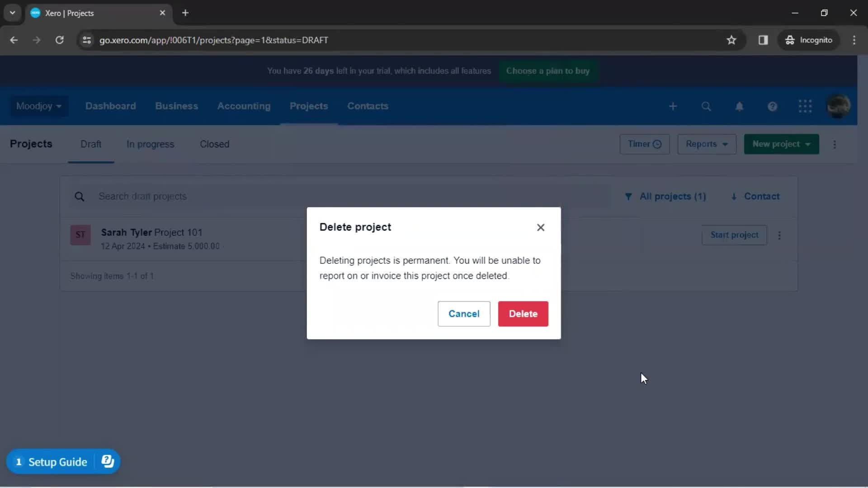
Task: Click the Incognito indicator
Action: (809, 40)
